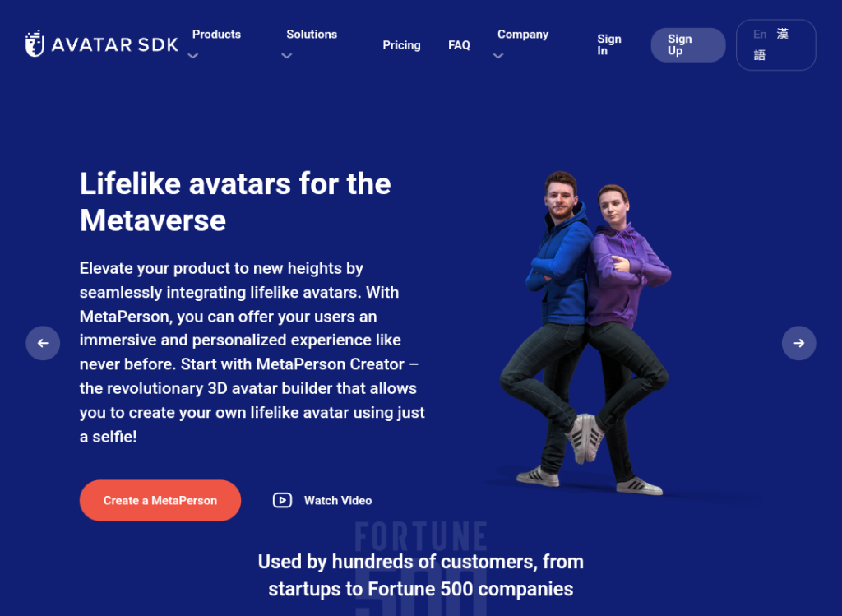Advance carousel with right arrow button
Viewport: 842px width, 616px height.
(x=798, y=343)
